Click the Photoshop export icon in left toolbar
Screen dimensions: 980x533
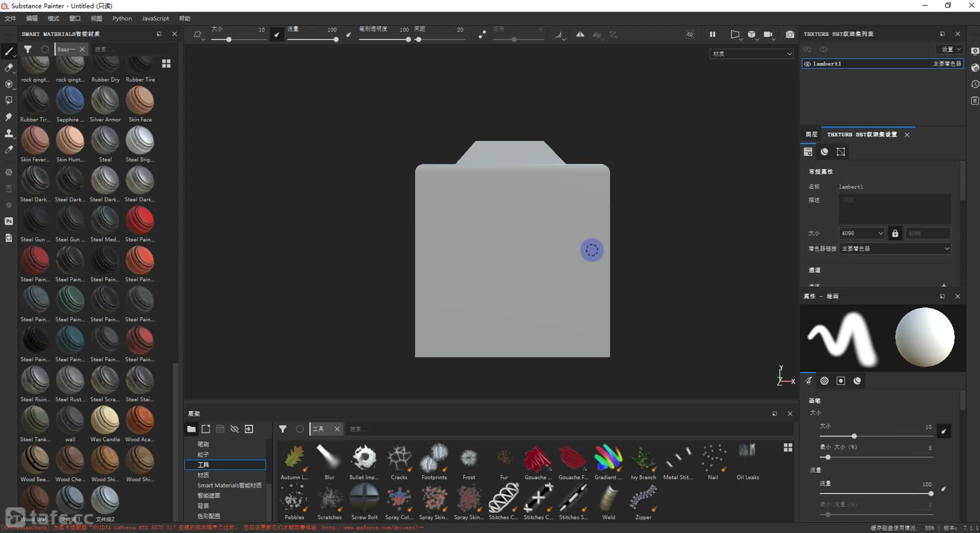pos(8,221)
